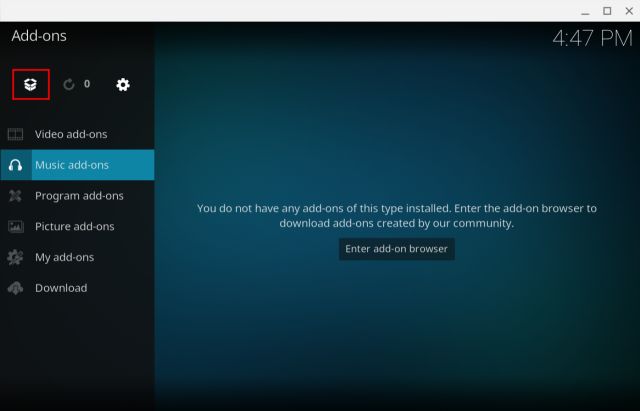Screen dimensions: 640x411
Task: Close the Kodi window
Action: point(629,11)
